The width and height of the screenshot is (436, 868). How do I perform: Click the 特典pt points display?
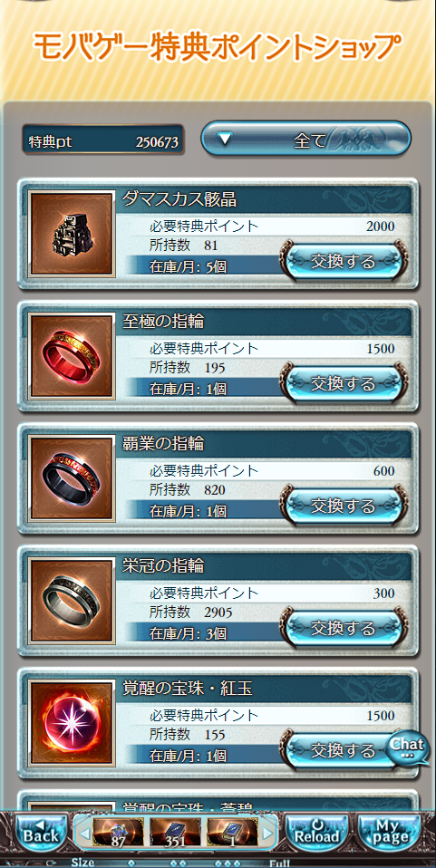click(103, 141)
